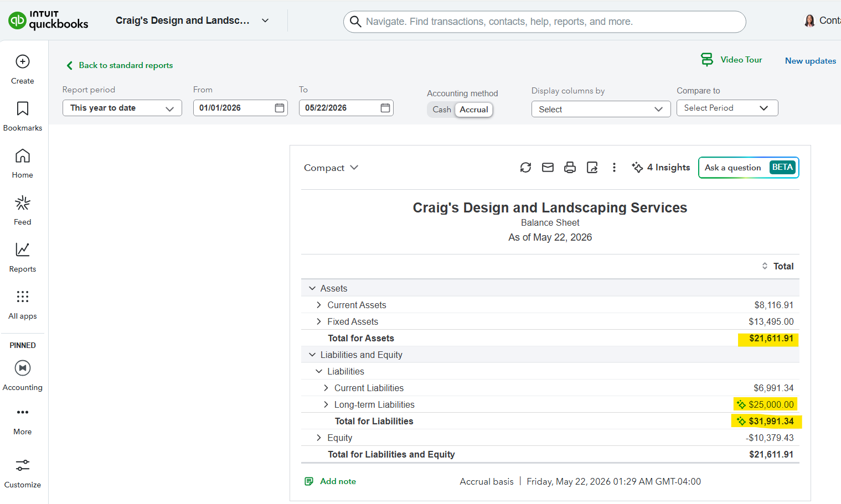Change Compact view density dropdown

pyautogui.click(x=331, y=168)
